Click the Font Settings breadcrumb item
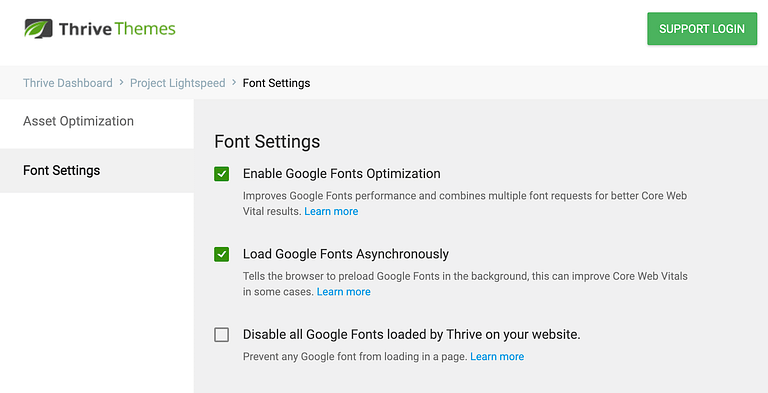 coord(276,83)
